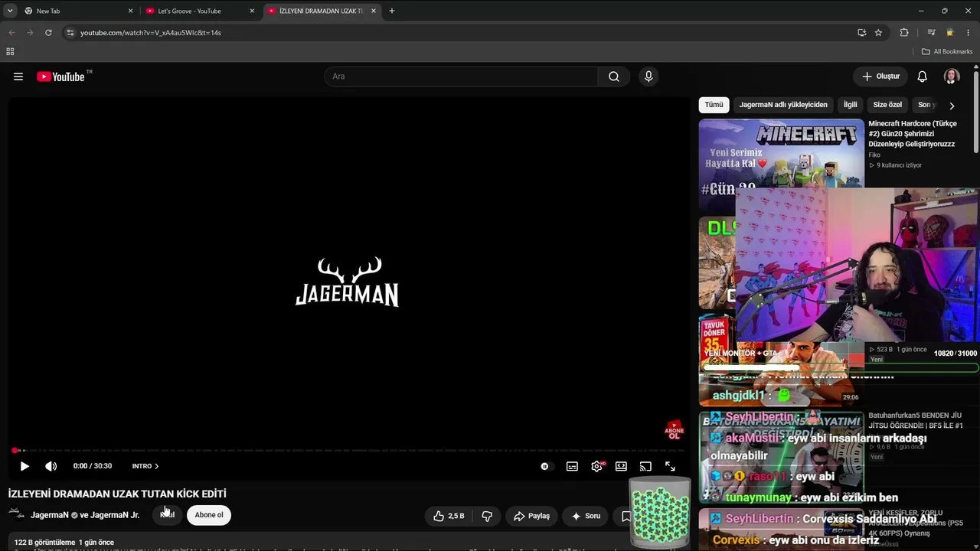
Task: Switch to theater mode
Action: (621, 466)
